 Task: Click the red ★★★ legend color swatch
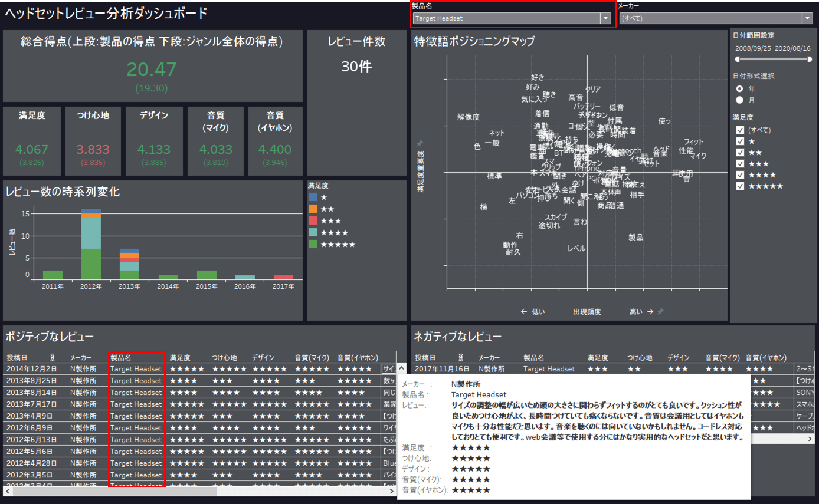(313, 220)
